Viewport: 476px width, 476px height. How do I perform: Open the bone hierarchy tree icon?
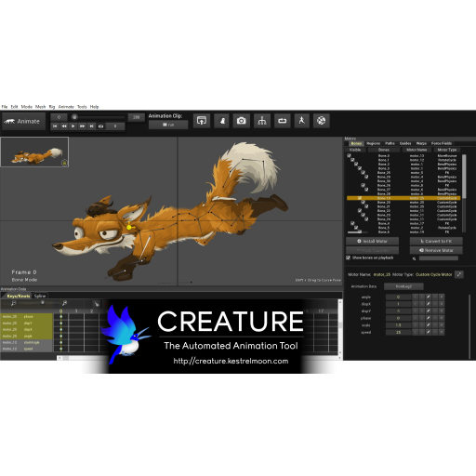[x=262, y=121]
